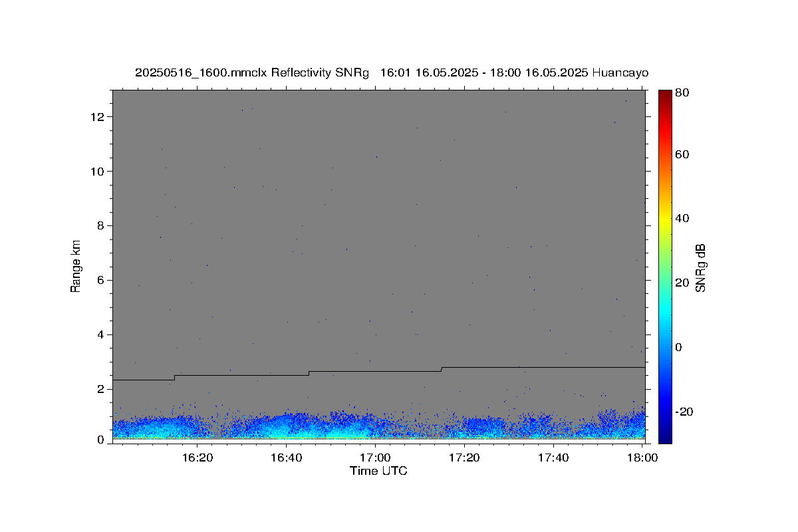The image size is (798, 532).
Task: Click the 2 km range tick label
Action: [101, 389]
